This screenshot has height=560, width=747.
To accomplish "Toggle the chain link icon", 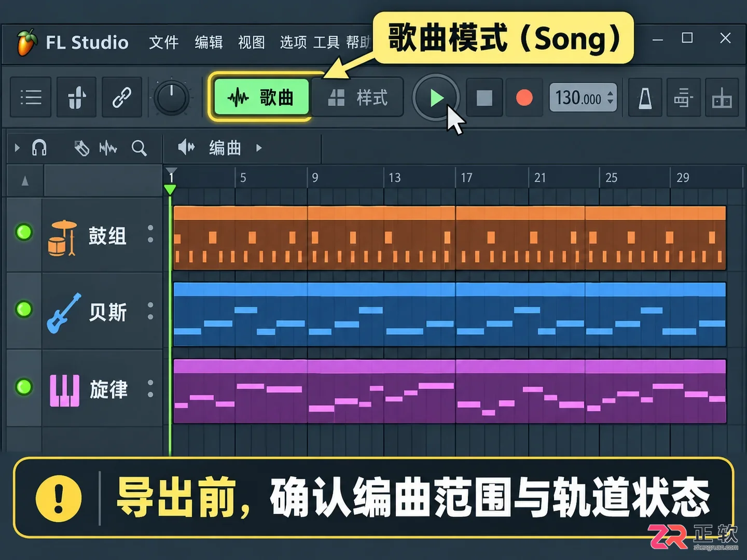I will [122, 97].
